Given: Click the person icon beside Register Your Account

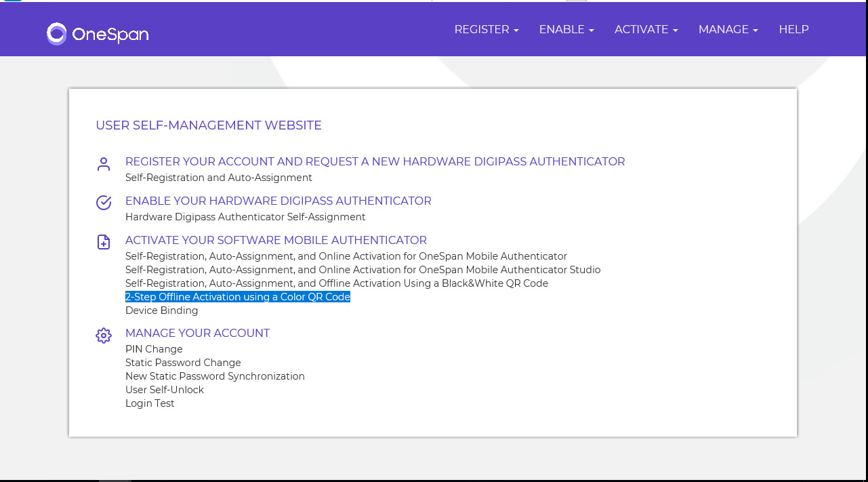Looking at the screenshot, I should [x=104, y=164].
